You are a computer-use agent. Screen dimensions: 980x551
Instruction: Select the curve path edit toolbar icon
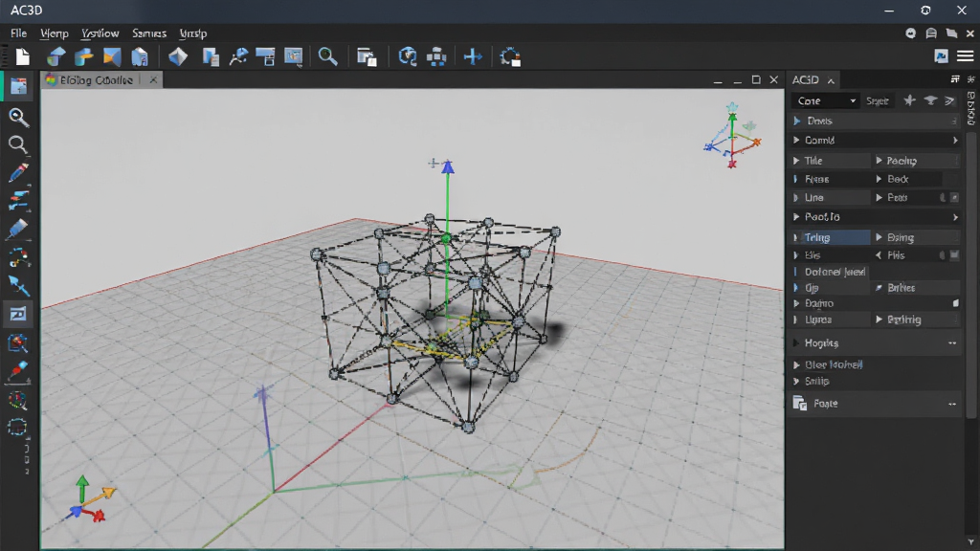pos(238,56)
